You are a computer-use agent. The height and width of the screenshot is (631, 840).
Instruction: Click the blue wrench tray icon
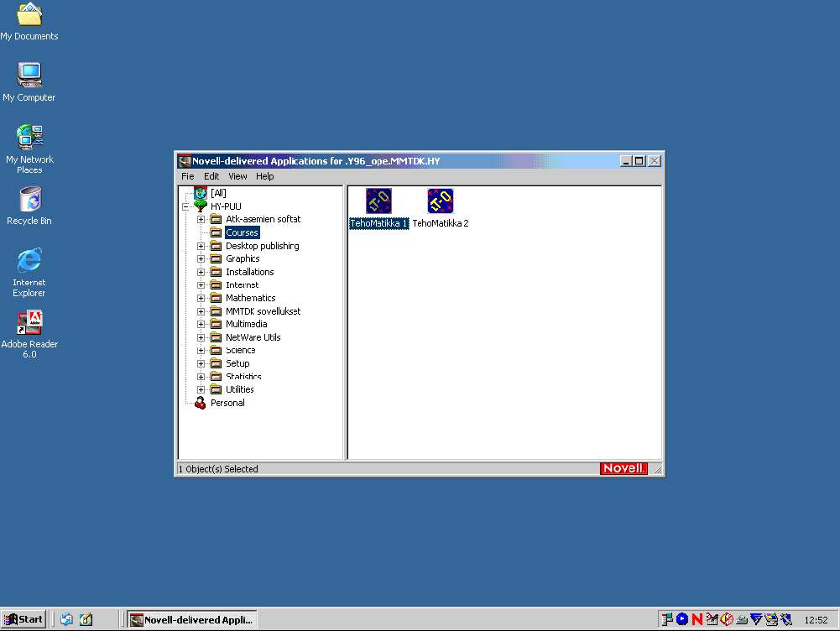click(786, 620)
